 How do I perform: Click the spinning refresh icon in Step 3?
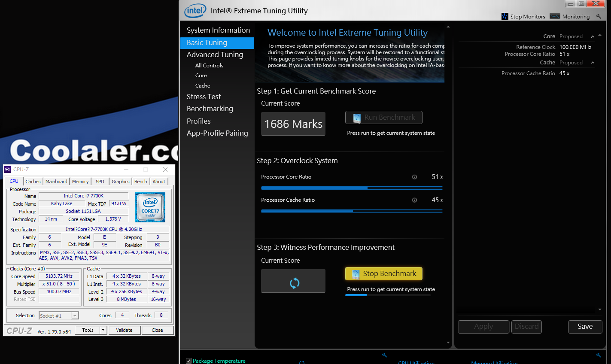[295, 283]
